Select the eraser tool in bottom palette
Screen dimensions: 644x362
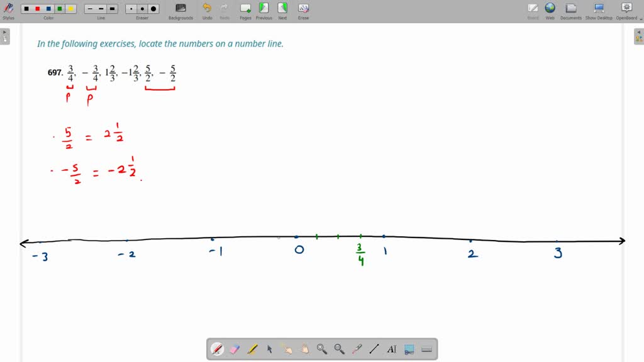tap(235, 349)
